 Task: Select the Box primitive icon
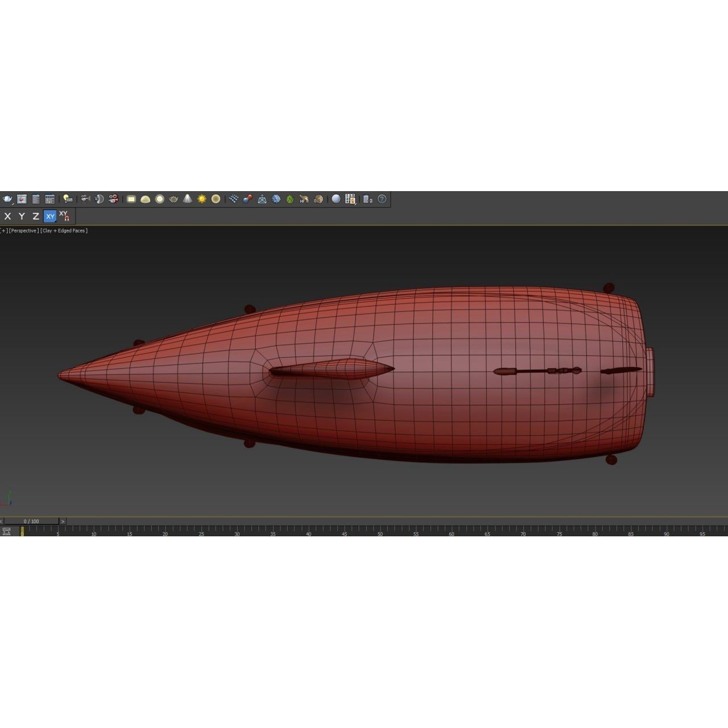[131, 199]
